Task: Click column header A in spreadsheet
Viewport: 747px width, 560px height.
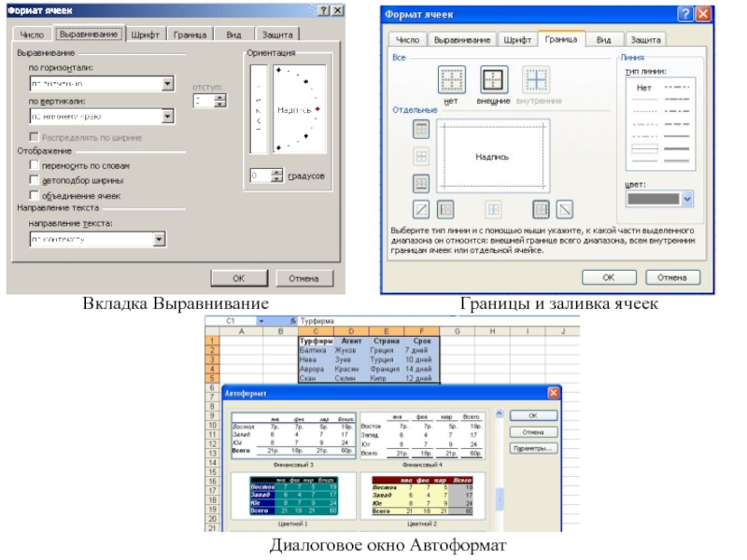Action: click(242, 331)
